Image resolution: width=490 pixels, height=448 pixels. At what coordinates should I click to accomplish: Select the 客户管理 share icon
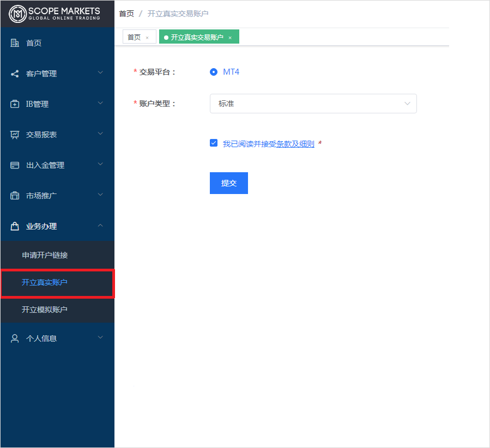pyautogui.click(x=14, y=72)
